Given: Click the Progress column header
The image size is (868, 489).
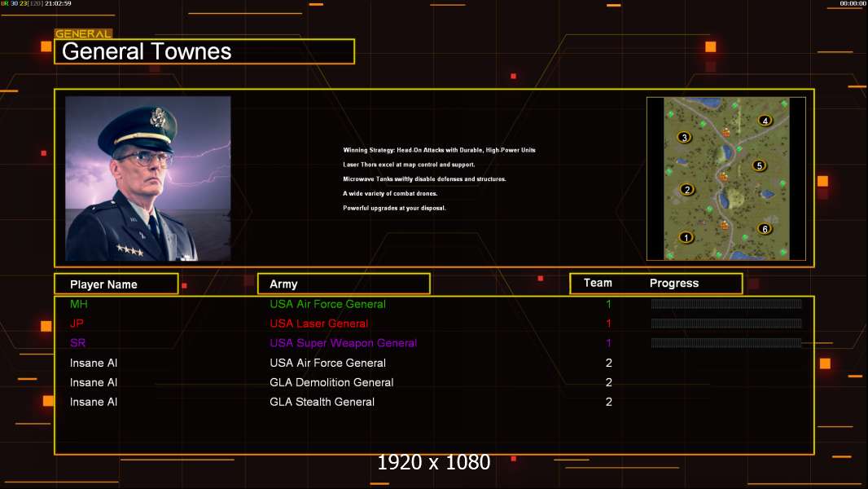Looking at the screenshot, I should pyautogui.click(x=673, y=283).
